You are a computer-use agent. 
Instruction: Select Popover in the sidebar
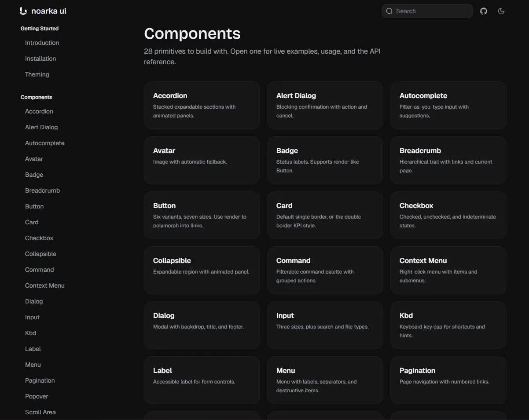(x=37, y=396)
